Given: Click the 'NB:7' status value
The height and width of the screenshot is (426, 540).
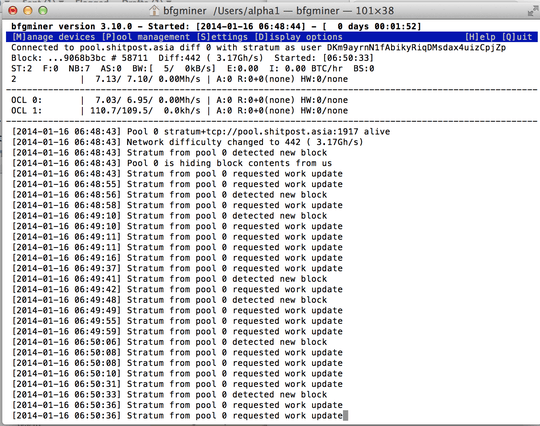Looking at the screenshot, I should pyautogui.click(x=79, y=69).
